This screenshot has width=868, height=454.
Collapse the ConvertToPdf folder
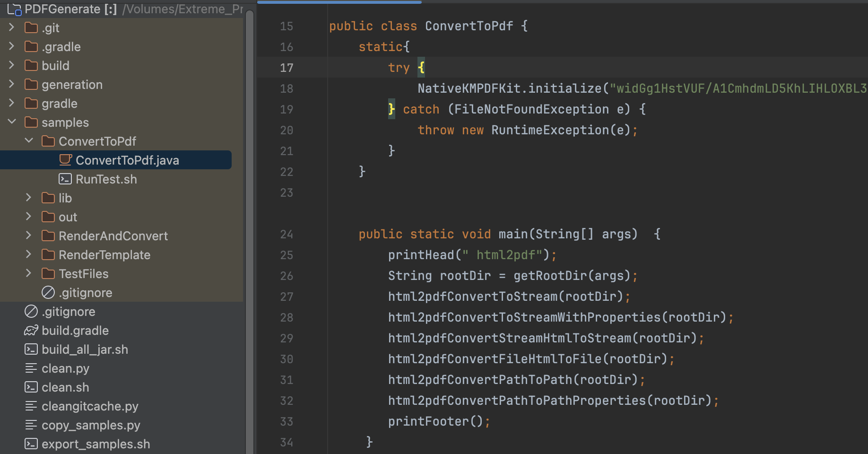coord(28,141)
